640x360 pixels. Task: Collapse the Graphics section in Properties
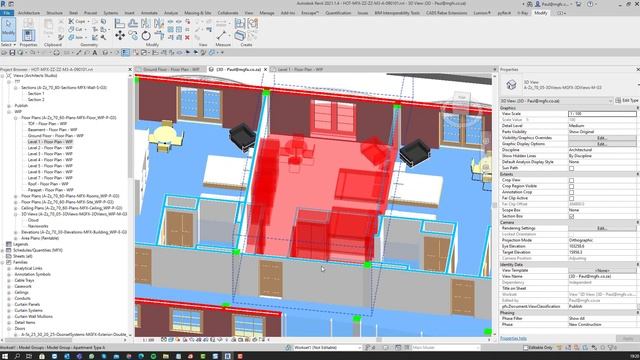click(x=638, y=108)
